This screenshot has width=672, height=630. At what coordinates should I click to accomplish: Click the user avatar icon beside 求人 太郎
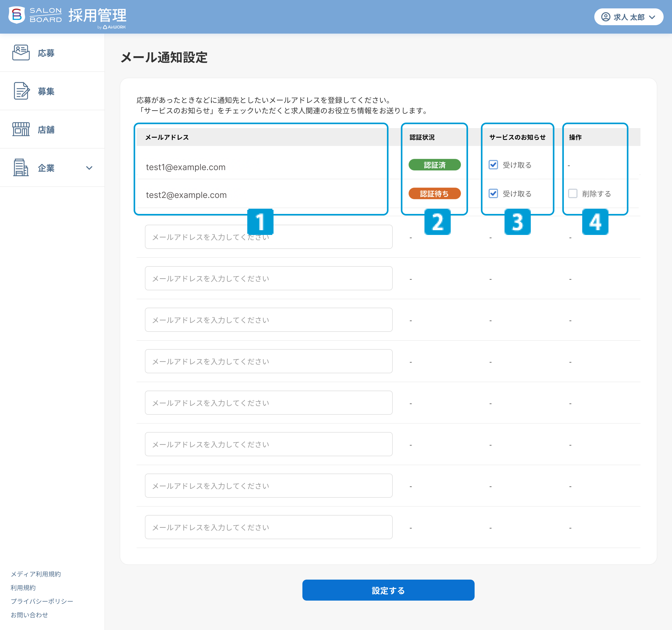[606, 17]
